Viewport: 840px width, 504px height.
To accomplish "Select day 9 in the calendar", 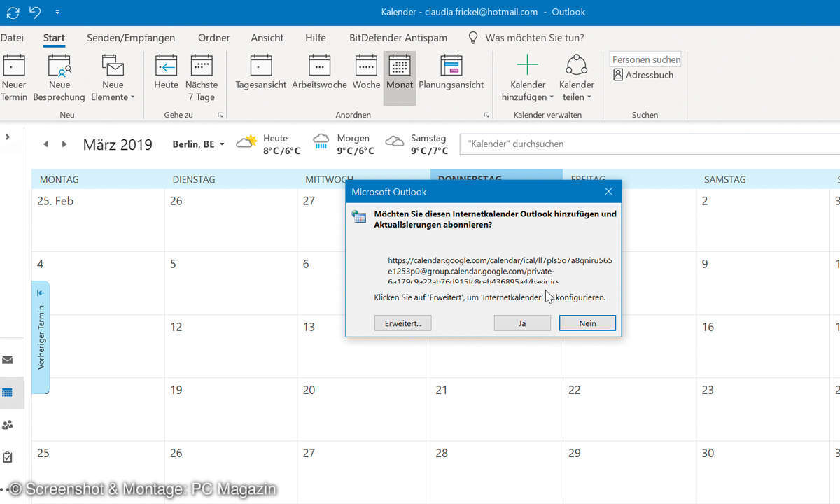I will pyautogui.click(x=762, y=283).
